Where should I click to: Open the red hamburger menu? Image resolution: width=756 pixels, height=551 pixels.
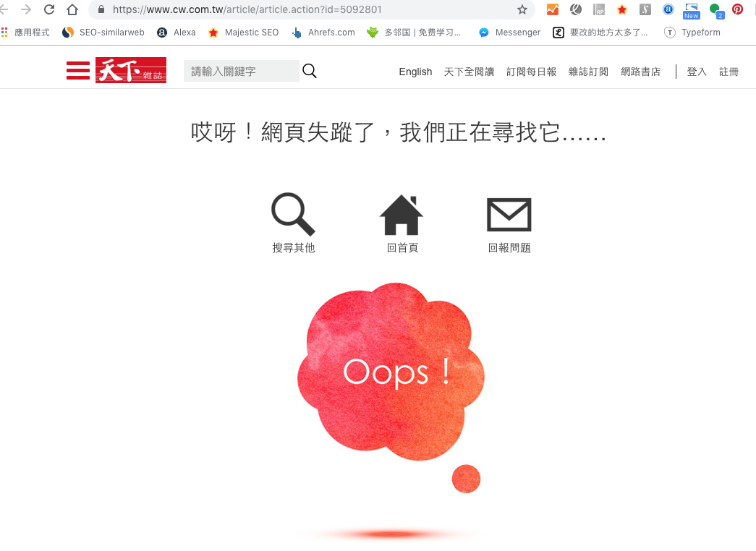[78, 70]
